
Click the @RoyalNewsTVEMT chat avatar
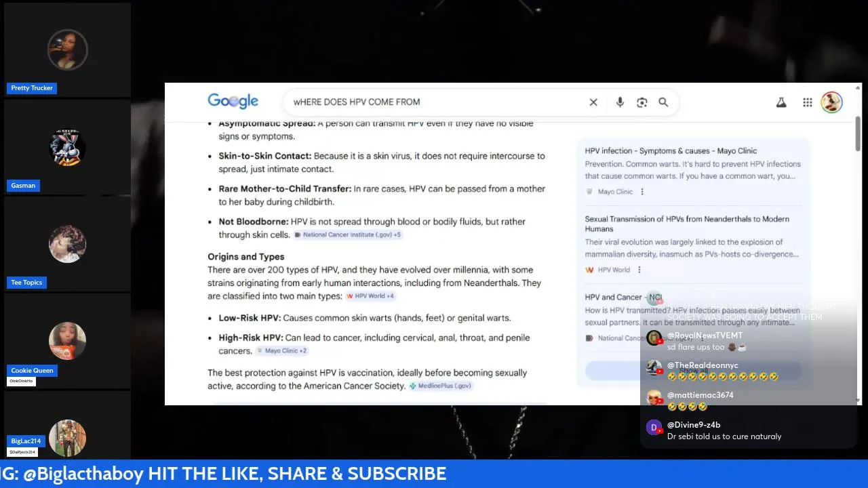pos(654,338)
